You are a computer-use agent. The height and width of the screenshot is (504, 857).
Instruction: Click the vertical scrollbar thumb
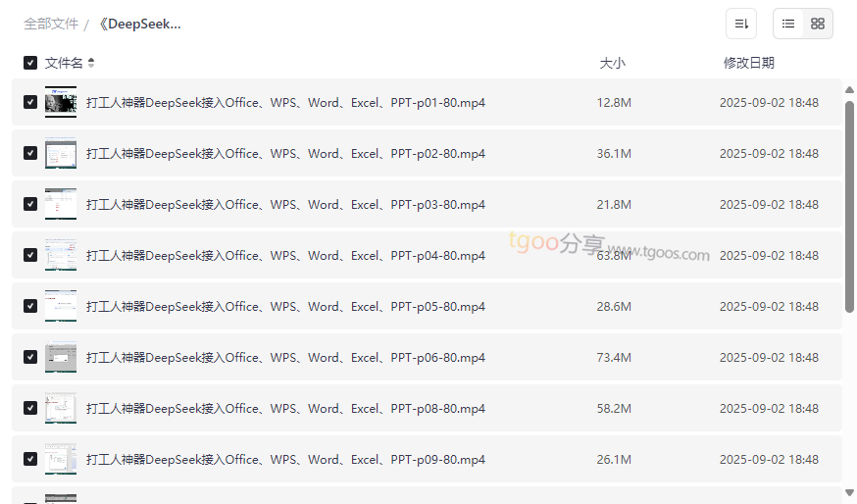pos(849,207)
